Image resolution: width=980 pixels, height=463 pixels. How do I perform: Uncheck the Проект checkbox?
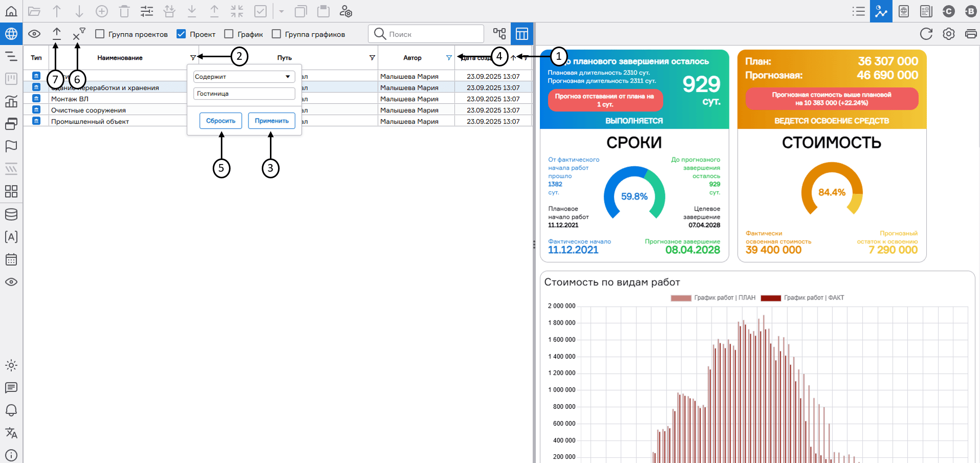[x=181, y=34]
